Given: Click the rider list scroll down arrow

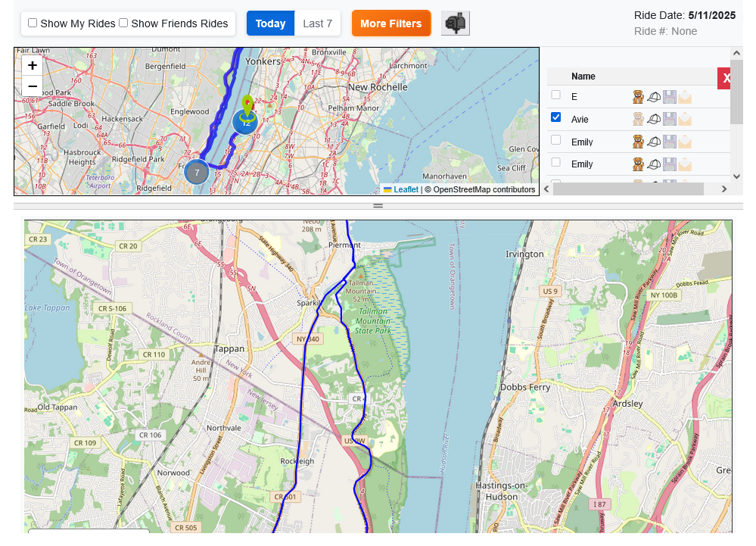Looking at the screenshot, I should point(736,175).
